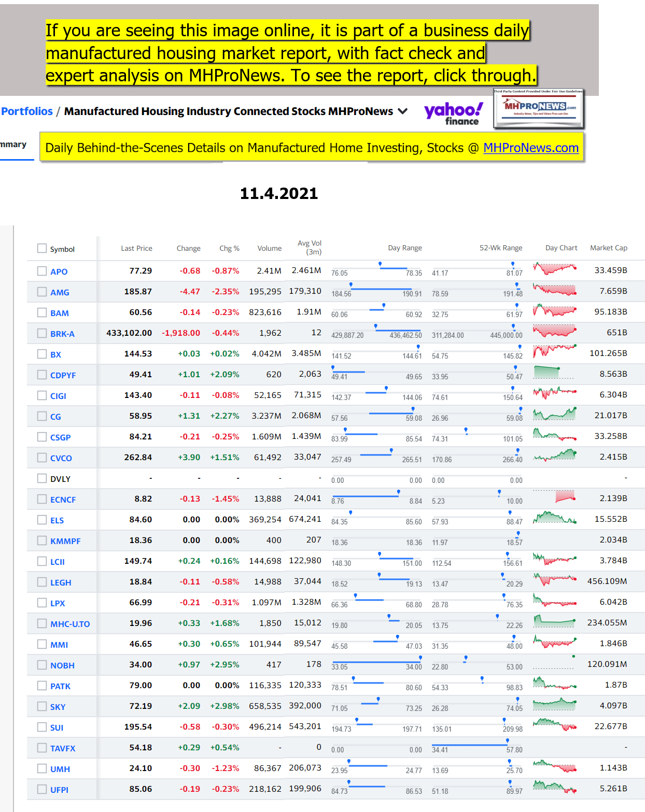Switch to the Summary tab

click(x=13, y=145)
